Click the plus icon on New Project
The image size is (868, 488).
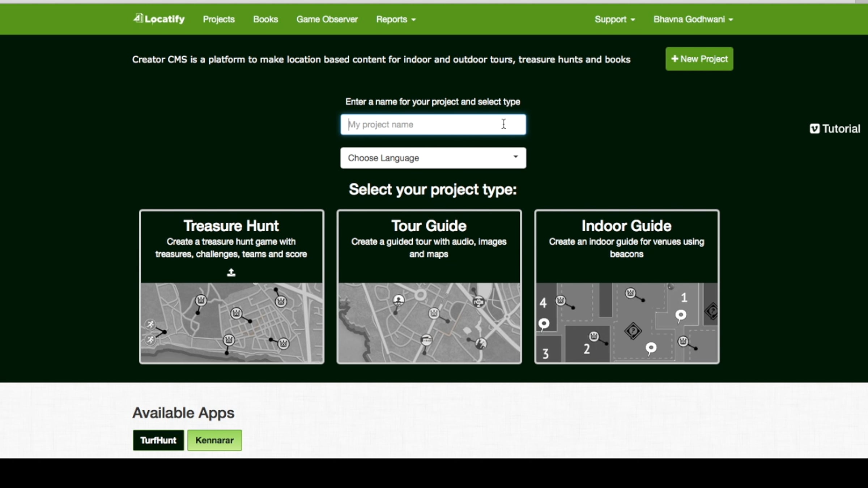click(675, 59)
